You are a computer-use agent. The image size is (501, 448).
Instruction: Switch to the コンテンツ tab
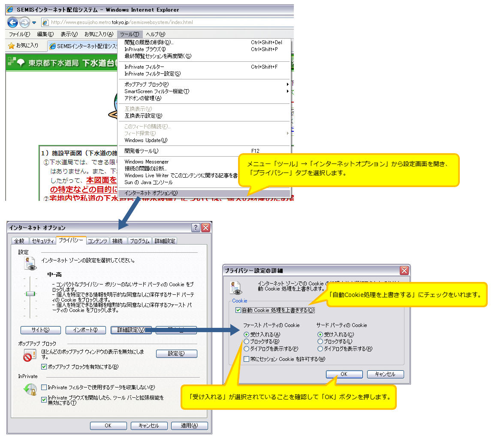(x=97, y=241)
